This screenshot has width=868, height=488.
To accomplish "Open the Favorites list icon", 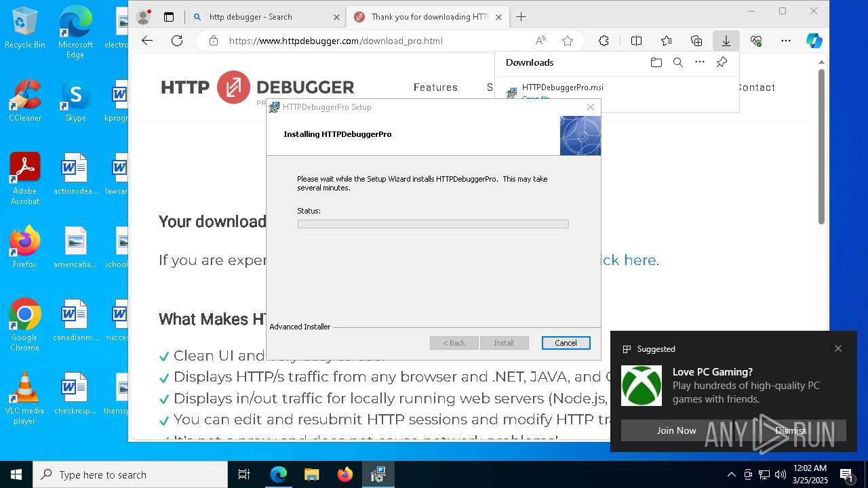I will (x=667, y=41).
